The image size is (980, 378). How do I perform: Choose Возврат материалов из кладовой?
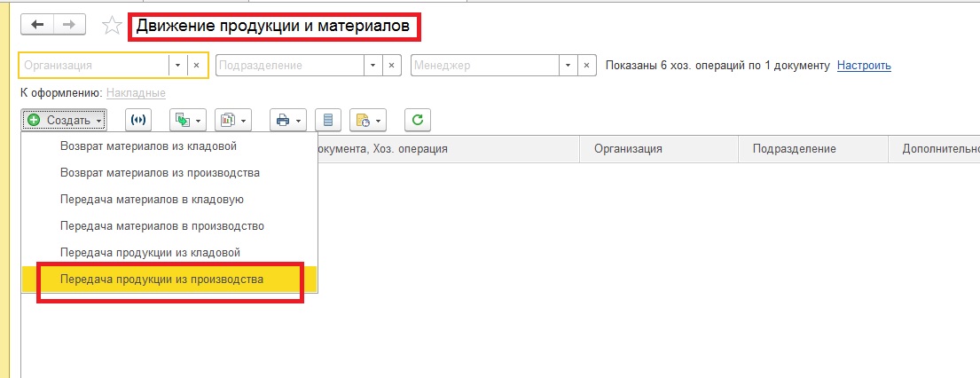pyautogui.click(x=148, y=146)
